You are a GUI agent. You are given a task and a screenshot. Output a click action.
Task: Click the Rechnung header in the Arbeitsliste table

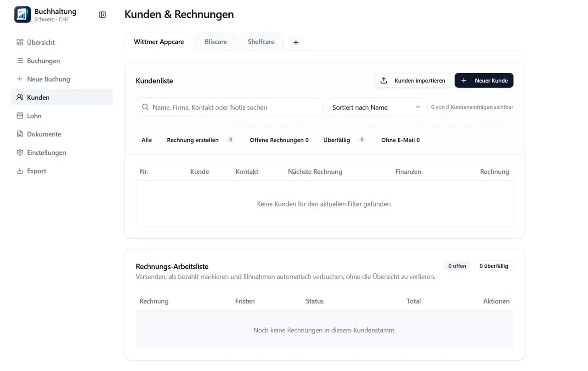pos(154,301)
